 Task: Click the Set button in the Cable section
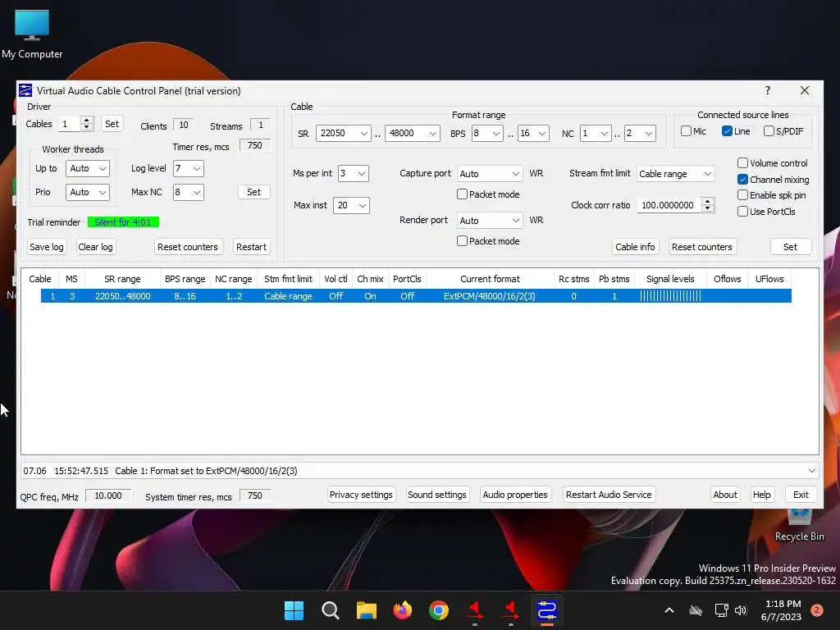pos(790,247)
